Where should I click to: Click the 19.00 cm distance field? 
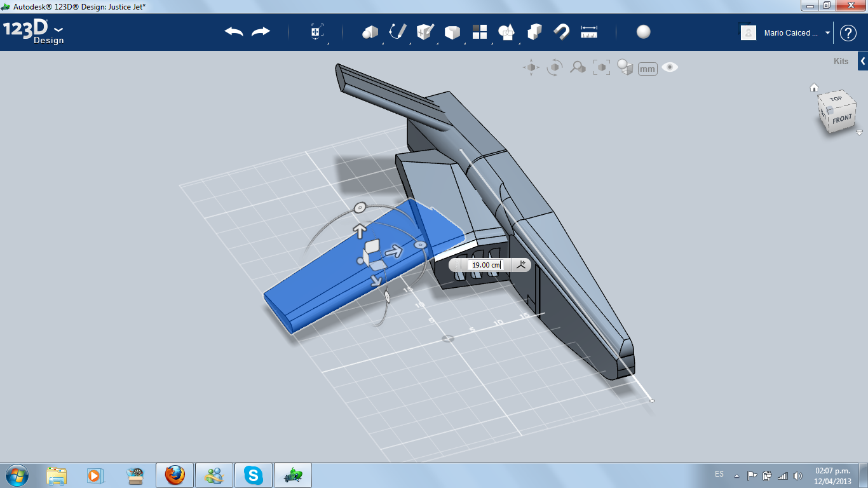coord(486,265)
